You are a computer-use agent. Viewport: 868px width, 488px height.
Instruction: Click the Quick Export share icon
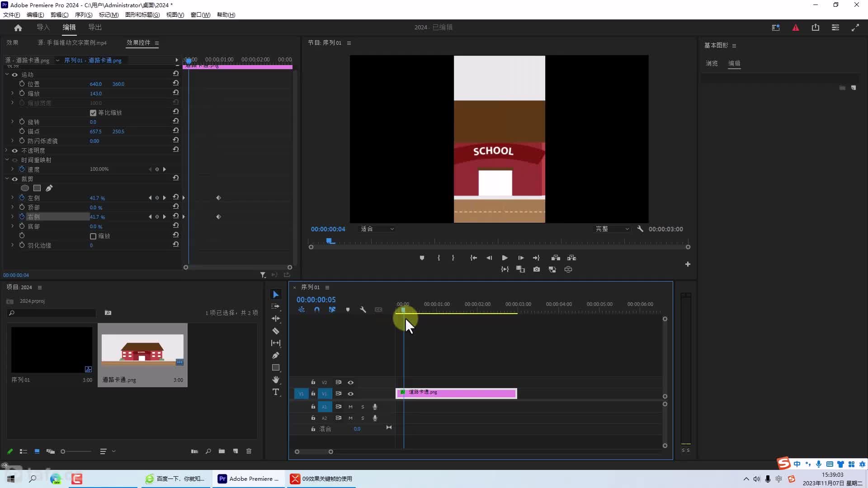coord(815,28)
